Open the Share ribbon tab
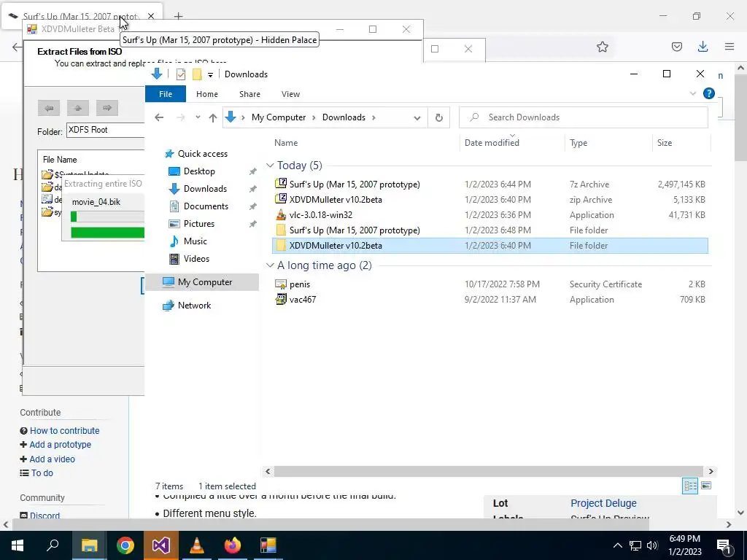 pos(249,94)
